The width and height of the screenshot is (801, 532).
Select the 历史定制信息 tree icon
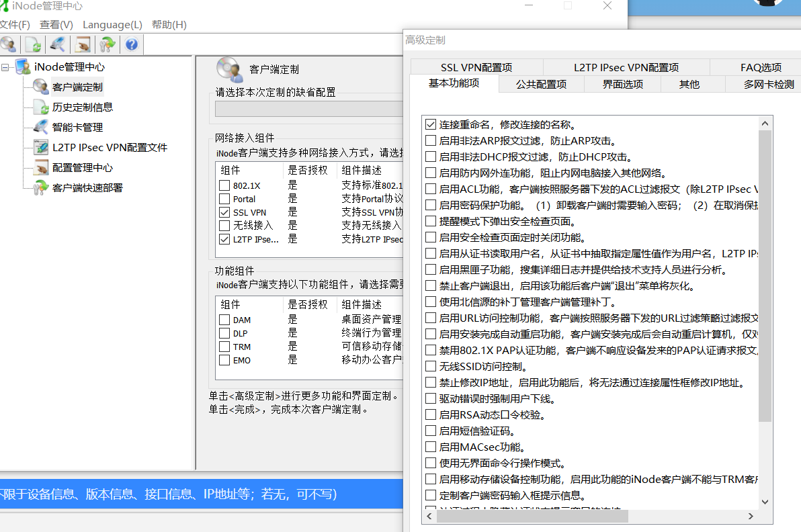tap(41, 107)
